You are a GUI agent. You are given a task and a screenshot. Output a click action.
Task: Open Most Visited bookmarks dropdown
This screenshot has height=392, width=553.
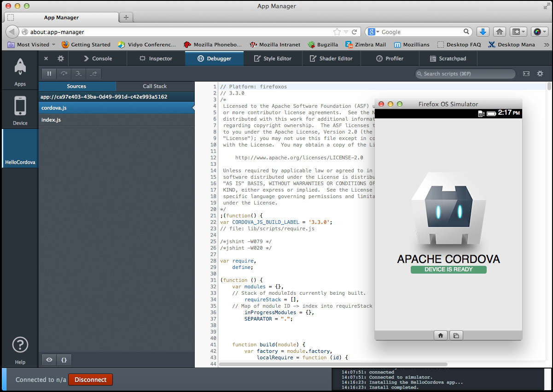click(x=31, y=45)
